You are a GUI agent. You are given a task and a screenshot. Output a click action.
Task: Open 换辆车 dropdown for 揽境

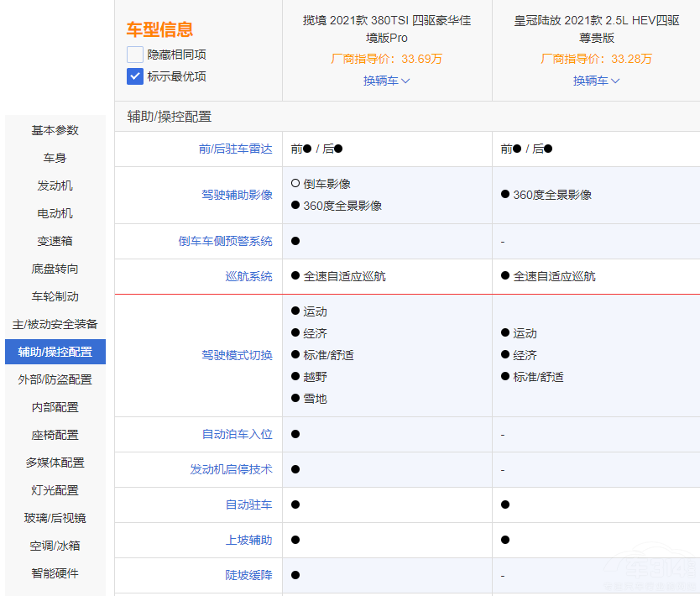(386, 81)
